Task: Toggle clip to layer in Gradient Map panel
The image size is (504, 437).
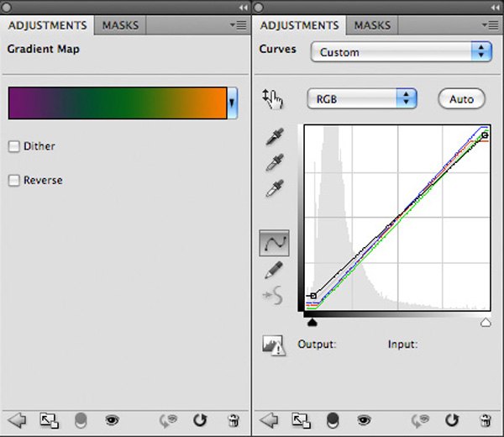Action: (81, 420)
